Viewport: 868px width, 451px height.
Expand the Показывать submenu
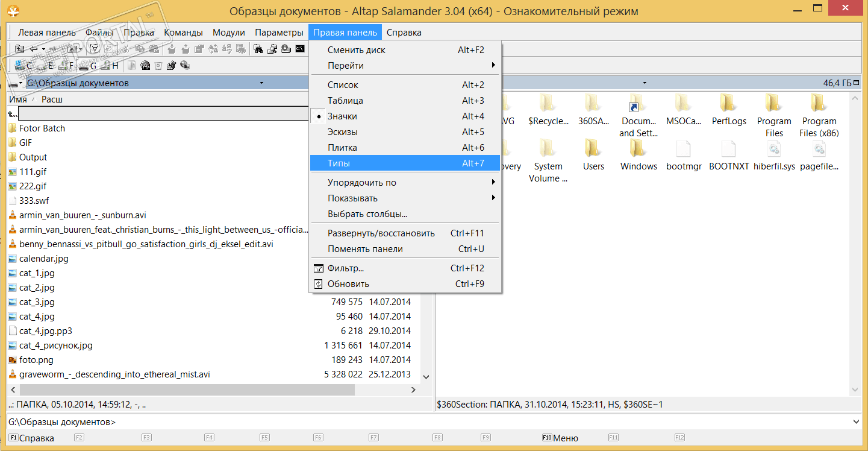pyautogui.click(x=405, y=198)
